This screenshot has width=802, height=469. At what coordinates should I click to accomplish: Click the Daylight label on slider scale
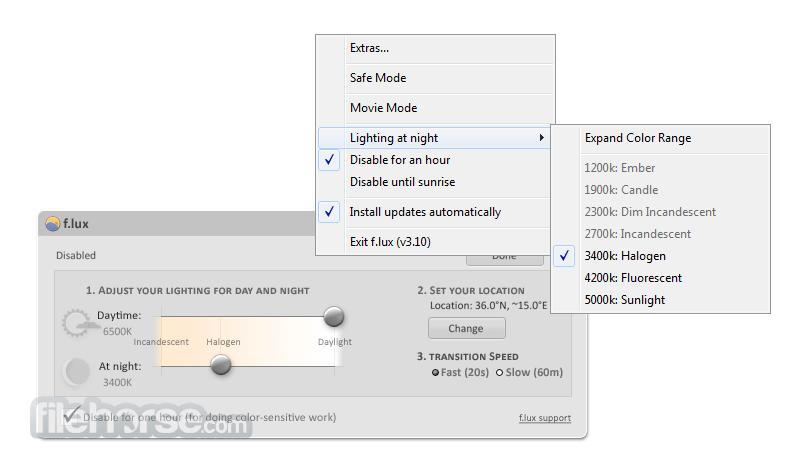click(335, 342)
